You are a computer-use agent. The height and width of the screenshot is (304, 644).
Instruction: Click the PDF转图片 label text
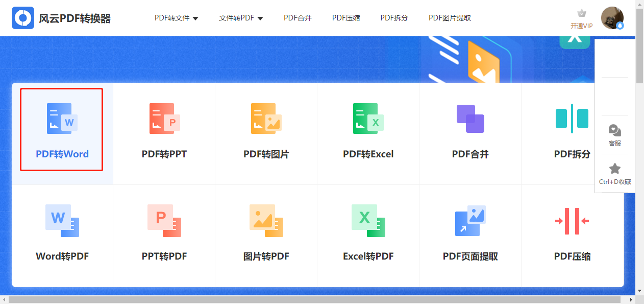[x=266, y=154]
